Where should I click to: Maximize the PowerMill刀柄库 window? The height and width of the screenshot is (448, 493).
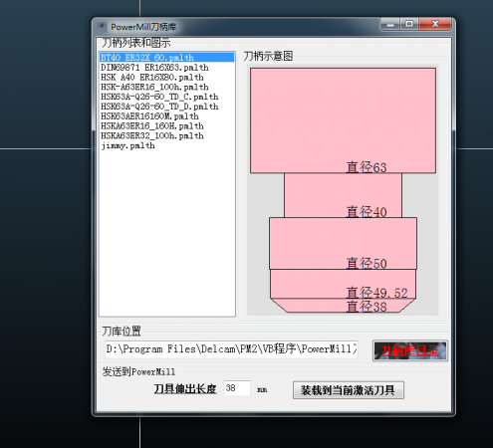click(409, 24)
